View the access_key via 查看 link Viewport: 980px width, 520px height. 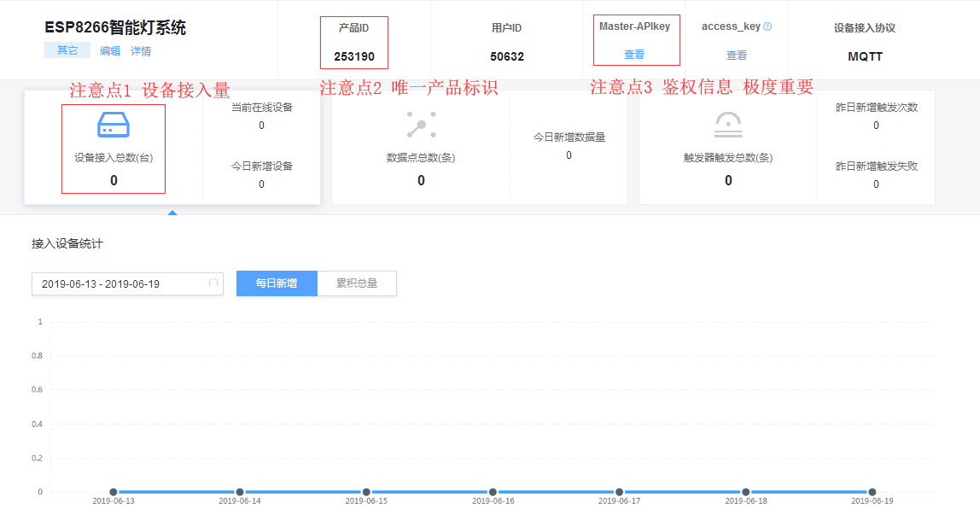(x=737, y=55)
